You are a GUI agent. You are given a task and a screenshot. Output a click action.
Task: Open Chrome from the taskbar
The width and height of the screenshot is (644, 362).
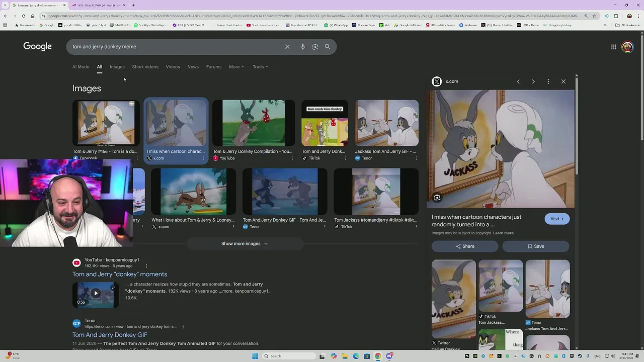[x=378, y=356]
